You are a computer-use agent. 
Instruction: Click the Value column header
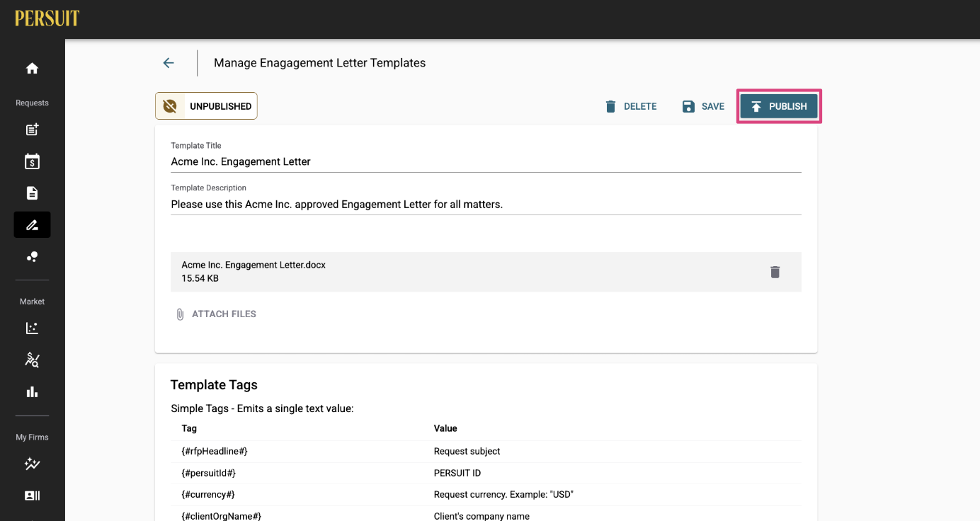click(x=445, y=428)
